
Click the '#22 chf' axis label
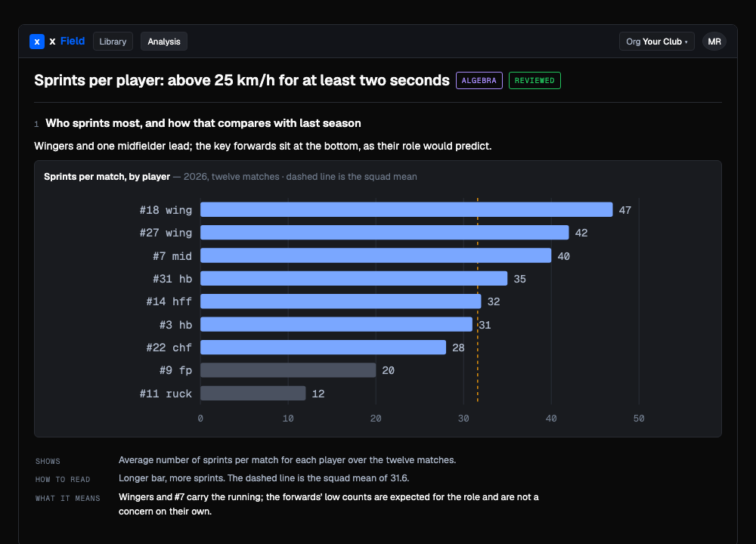point(169,348)
